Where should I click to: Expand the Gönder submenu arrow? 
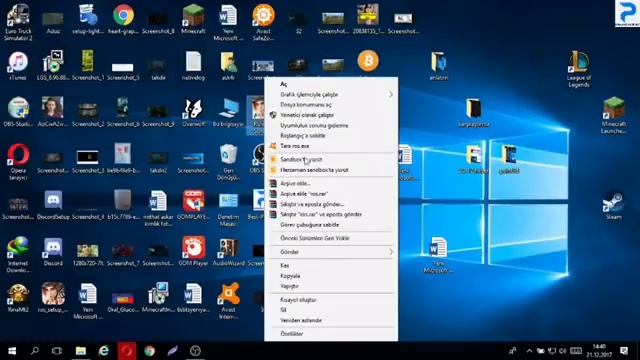391,252
